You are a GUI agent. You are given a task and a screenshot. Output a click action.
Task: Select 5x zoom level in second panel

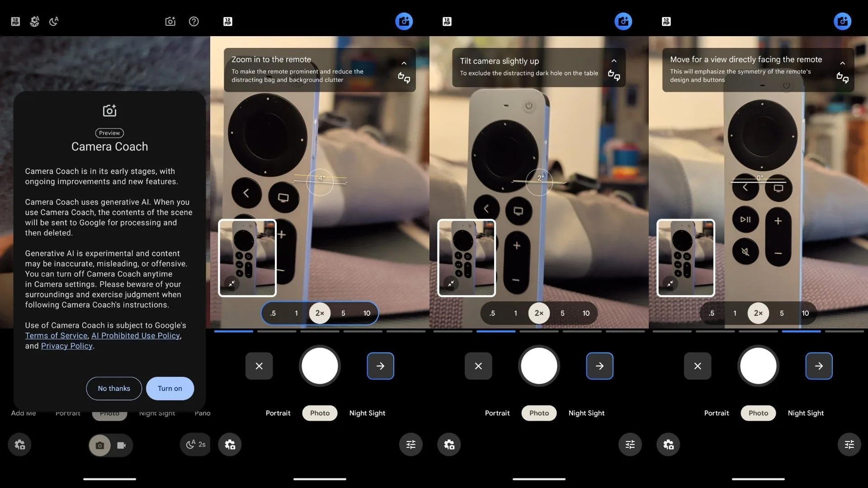343,313
